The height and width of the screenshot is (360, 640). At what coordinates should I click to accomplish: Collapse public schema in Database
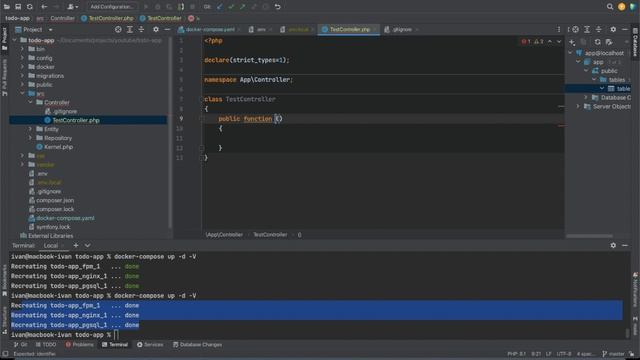click(586, 71)
